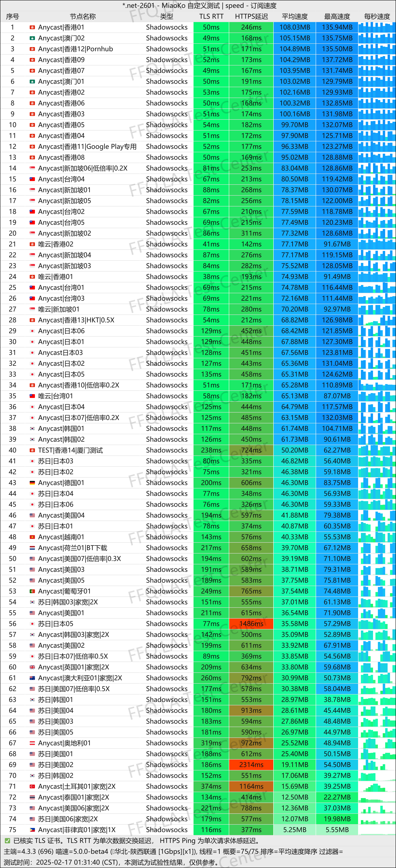
Task: Click the Thailand flag beside Anycast|泰国01|家宽|2X
Action: pos(32,797)
